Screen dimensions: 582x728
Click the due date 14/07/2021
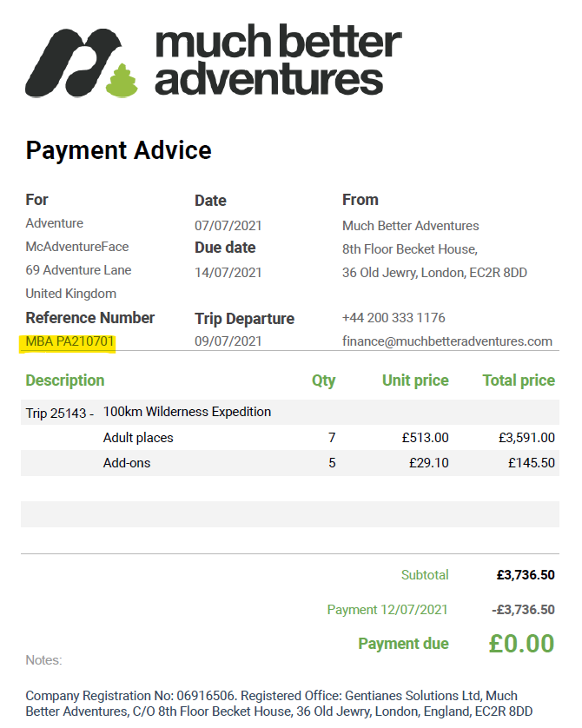tap(228, 273)
